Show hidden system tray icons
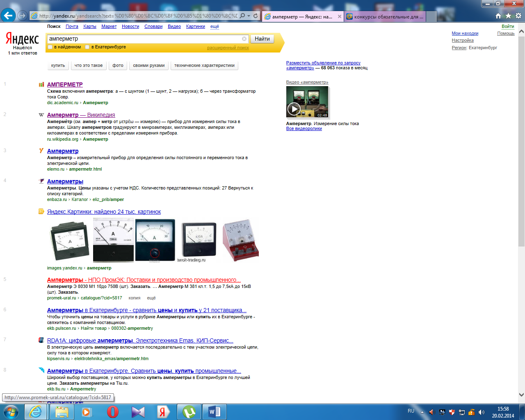 422,412
